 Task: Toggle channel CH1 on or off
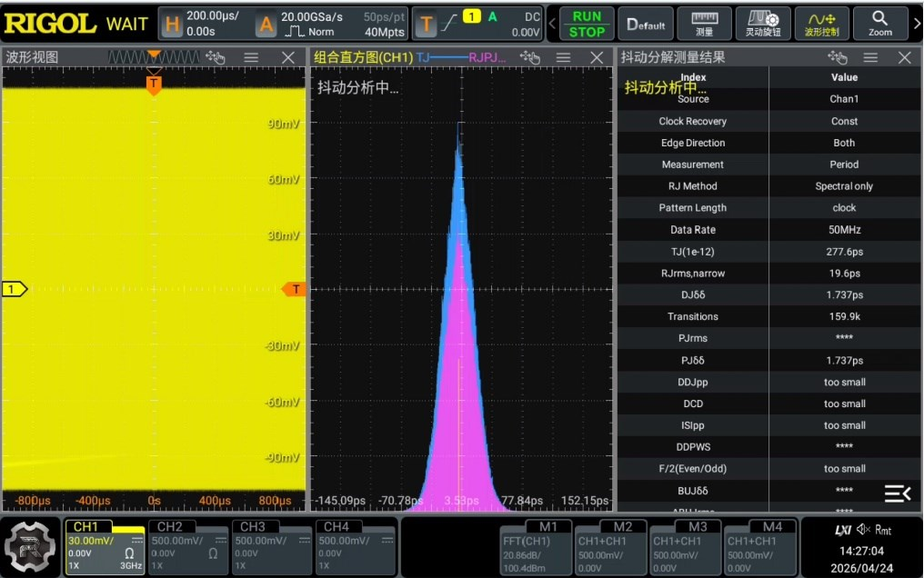pyautogui.click(x=105, y=547)
